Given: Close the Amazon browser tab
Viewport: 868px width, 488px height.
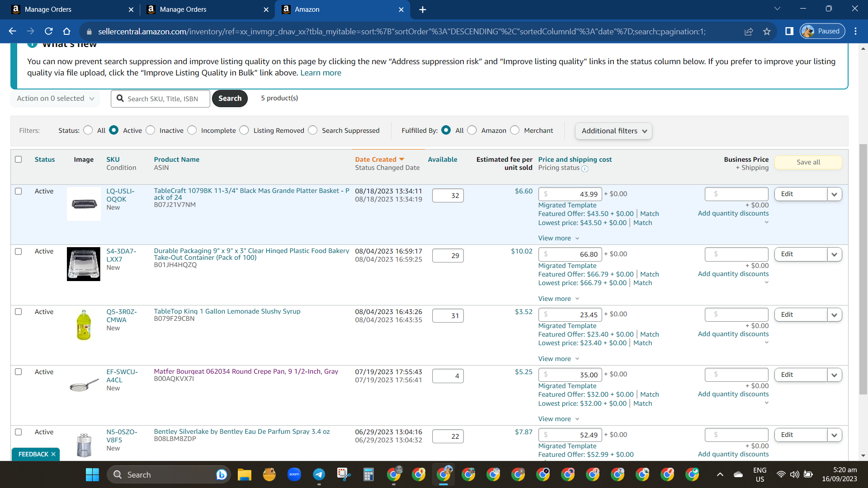Looking at the screenshot, I should 401,9.
